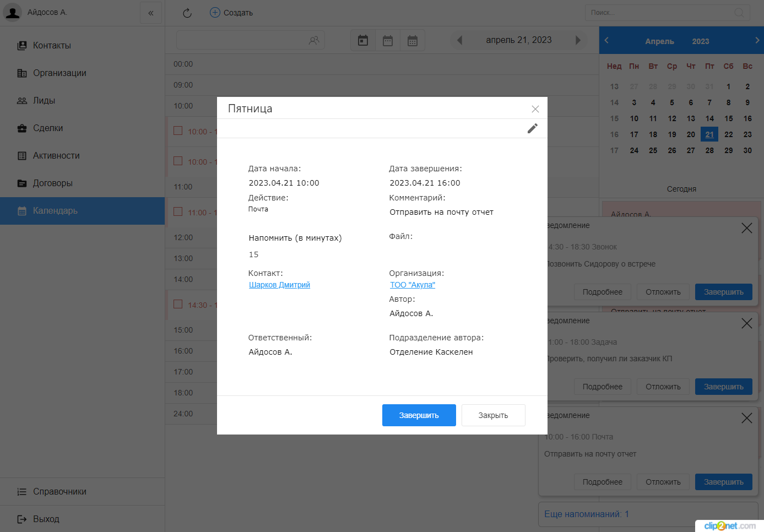Image resolution: width=764 pixels, height=532 pixels.
Task: Click the refresh icon in top bar
Action: pyautogui.click(x=187, y=13)
